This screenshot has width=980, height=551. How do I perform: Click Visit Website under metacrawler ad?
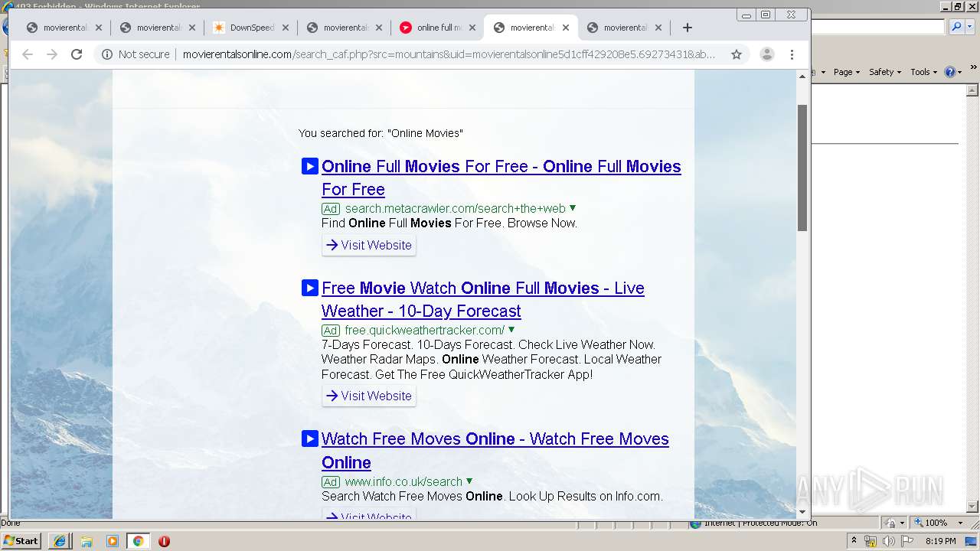(369, 245)
